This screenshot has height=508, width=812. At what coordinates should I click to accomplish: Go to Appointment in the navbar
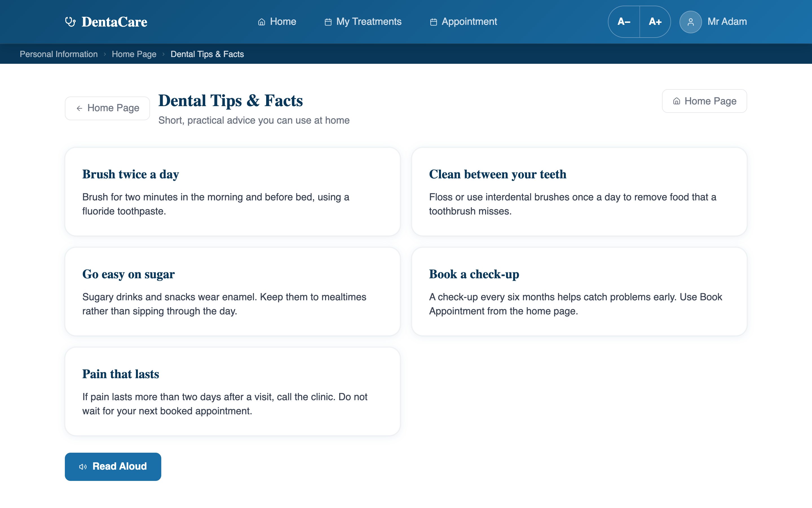[464, 22]
